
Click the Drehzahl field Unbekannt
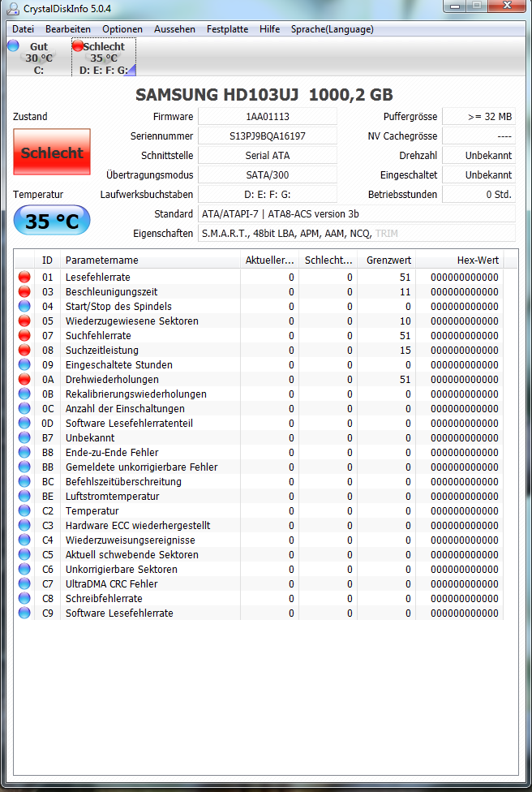pyautogui.click(x=479, y=156)
